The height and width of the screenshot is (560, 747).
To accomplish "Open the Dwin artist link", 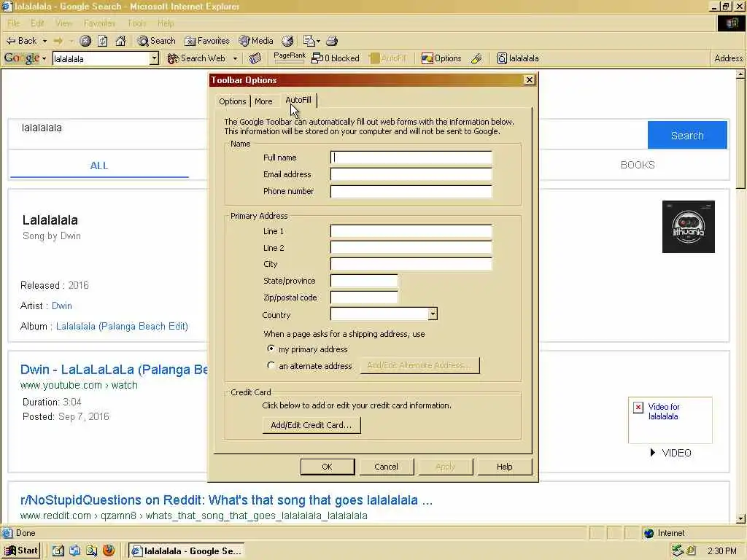I will tap(62, 306).
